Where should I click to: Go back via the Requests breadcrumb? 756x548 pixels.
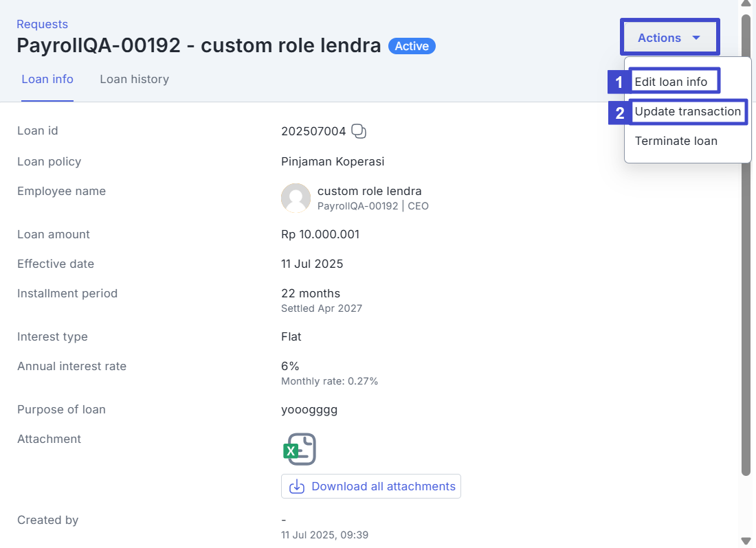tap(42, 24)
